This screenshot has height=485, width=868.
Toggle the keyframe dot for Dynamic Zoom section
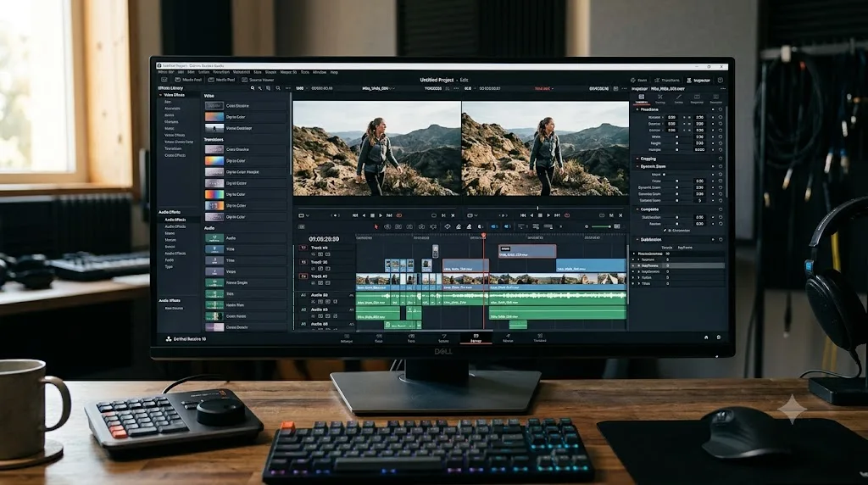pyautogui.click(x=713, y=166)
